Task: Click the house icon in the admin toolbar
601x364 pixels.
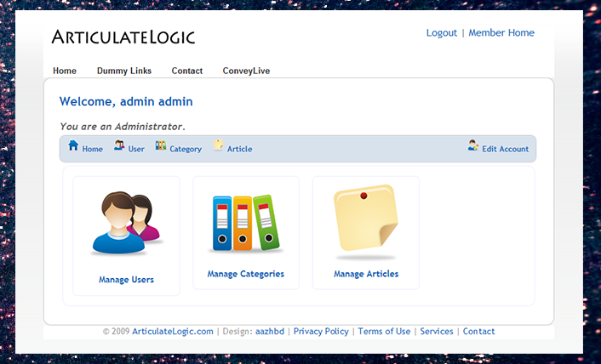Action: click(73, 145)
